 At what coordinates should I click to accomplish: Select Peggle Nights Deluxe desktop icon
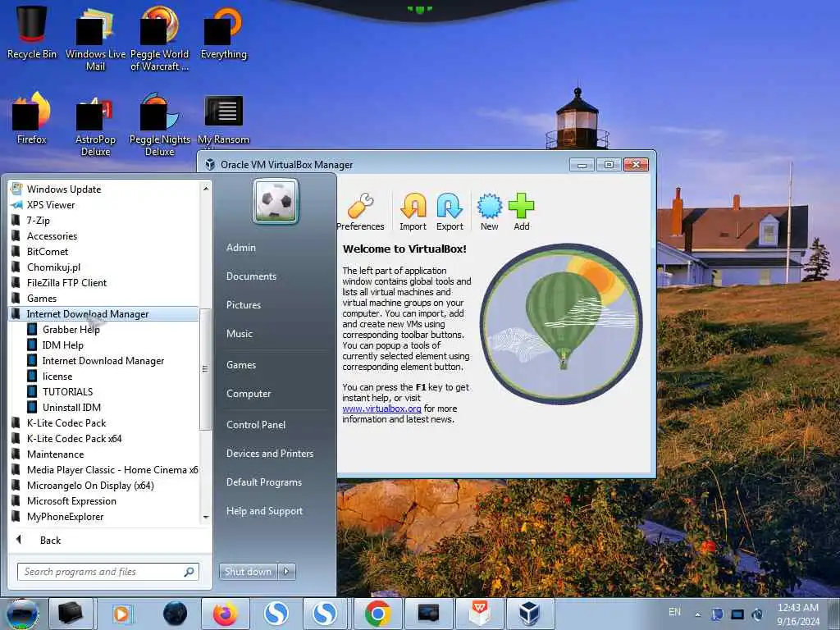point(160,125)
